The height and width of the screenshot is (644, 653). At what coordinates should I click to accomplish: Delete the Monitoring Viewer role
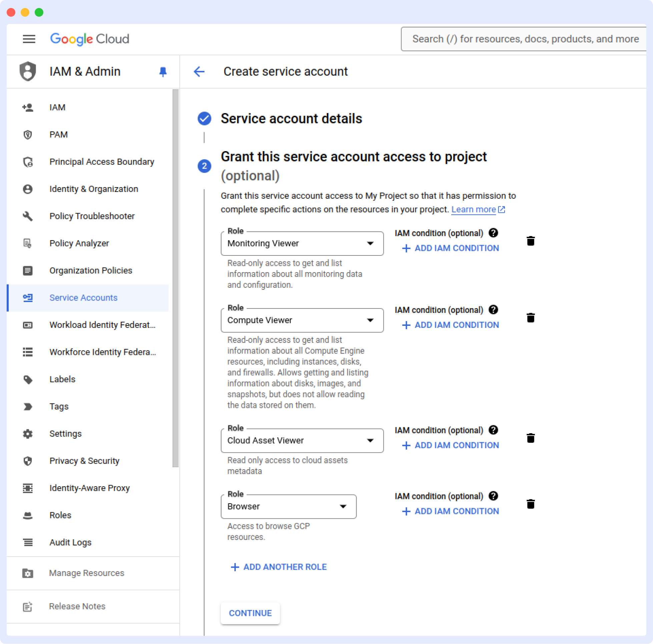(x=530, y=241)
